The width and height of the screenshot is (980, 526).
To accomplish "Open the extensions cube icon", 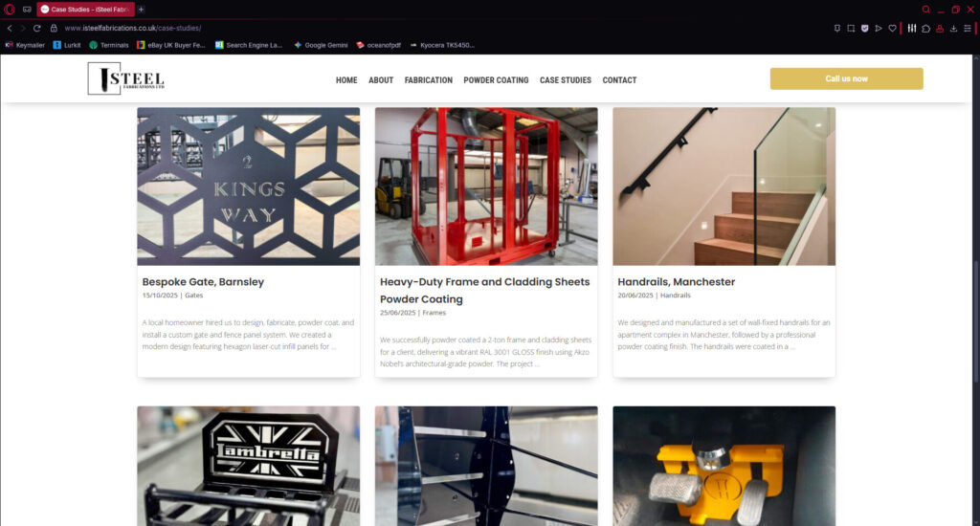I will click(926, 28).
